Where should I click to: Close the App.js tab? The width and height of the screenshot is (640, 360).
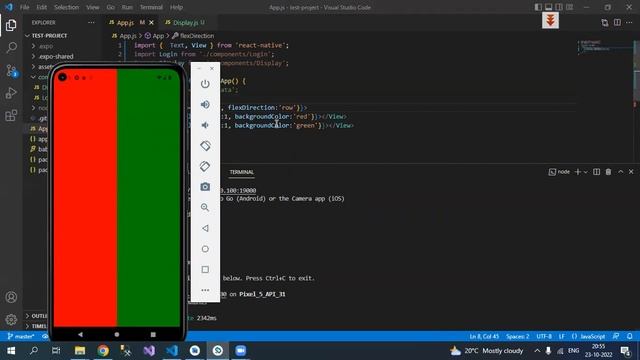click(x=151, y=22)
